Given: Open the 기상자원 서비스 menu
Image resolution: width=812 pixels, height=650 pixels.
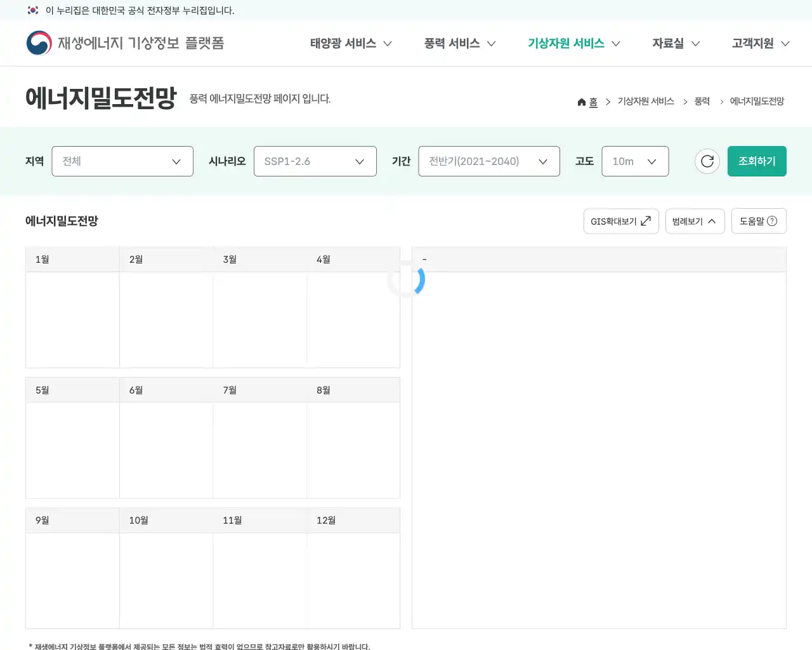Looking at the screenshot, I should [573, 43].
